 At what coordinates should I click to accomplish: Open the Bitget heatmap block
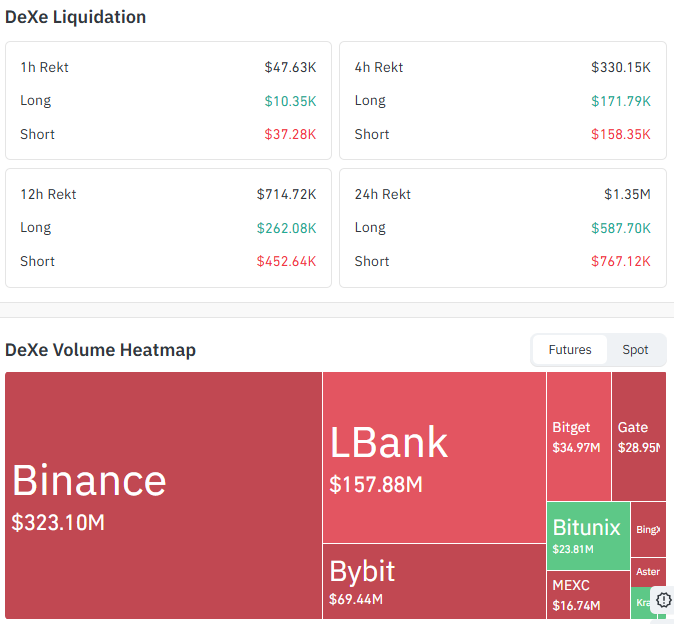click(x=579, y=436)
